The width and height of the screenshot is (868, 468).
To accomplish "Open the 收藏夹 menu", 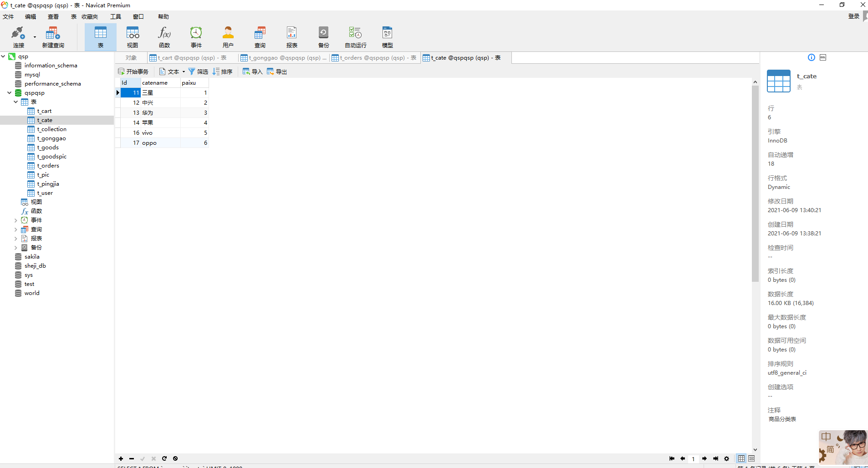I will point(90,17).
